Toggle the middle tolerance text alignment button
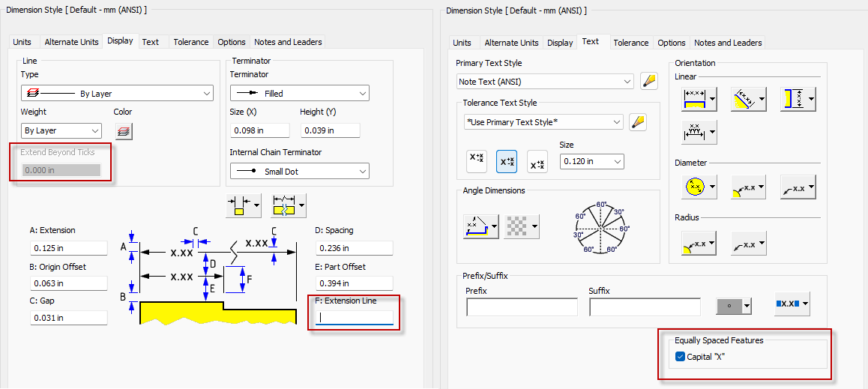Image resolution: width=868 pixels, height=389 pixels. (x=507, y=161)
